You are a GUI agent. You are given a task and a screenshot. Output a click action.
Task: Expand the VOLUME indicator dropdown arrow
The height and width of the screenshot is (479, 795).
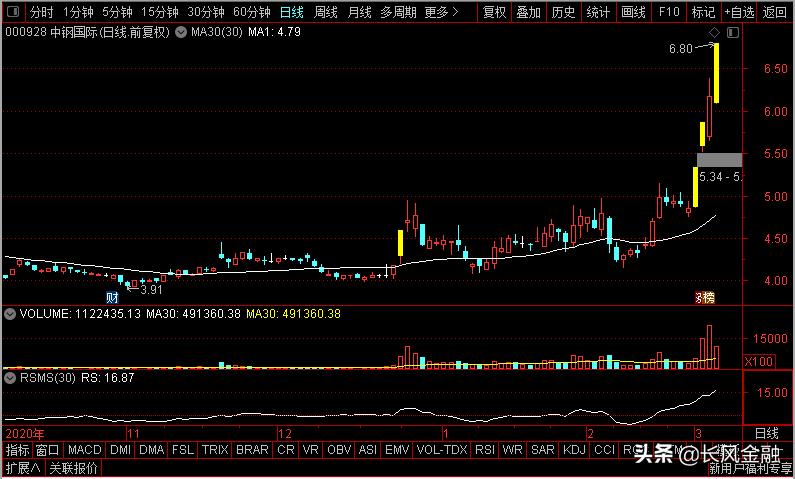[10, 314]
